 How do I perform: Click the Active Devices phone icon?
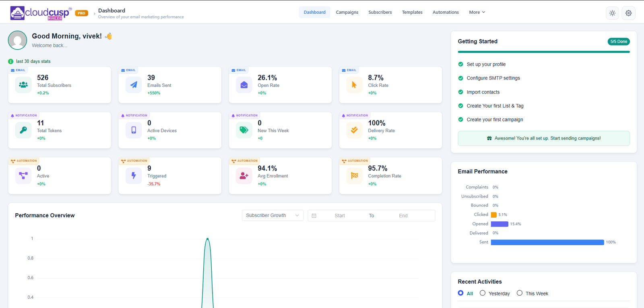pyautogui.click(x=134, y=130)
